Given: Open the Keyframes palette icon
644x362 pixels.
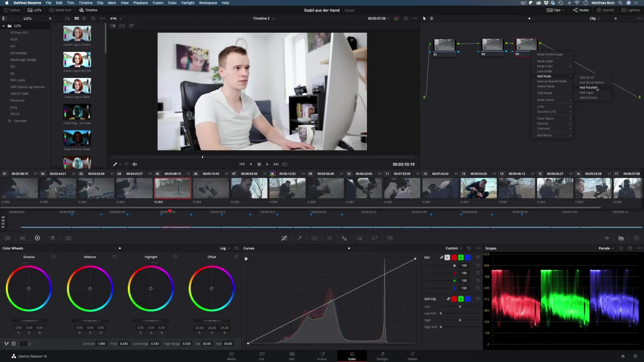Looking at the screenshot, I should 606,238.
